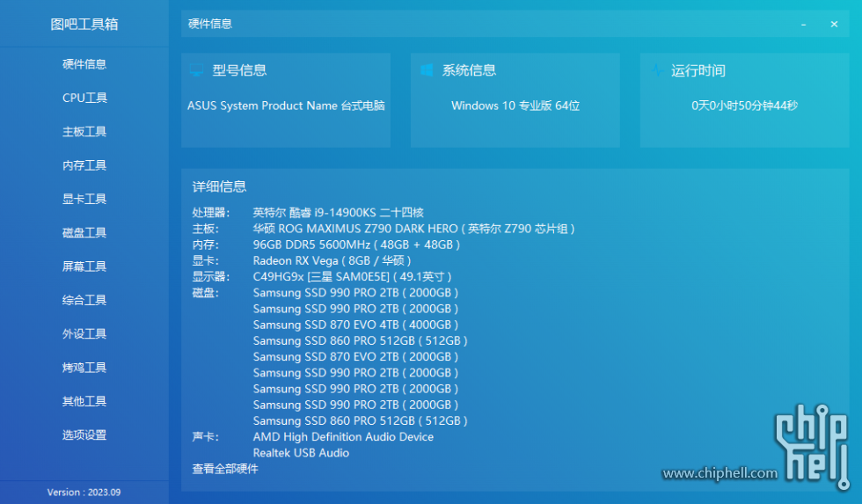Select 主板工具 sidebar entry
The width and height of the screenshot is (862, 504).
click(x=84, y=131)
